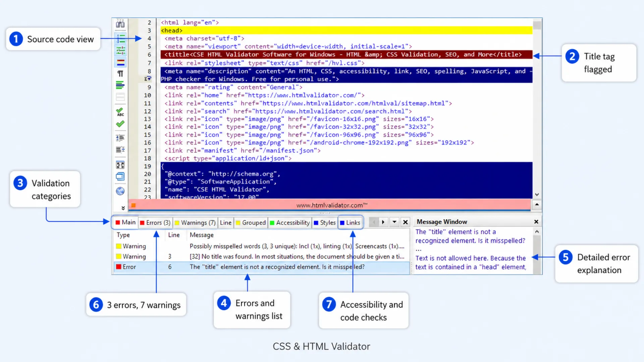Viewport: 644px width, 362px height.
Task: Click line number 12 in gutter
Action: click(x=148, y=111)
